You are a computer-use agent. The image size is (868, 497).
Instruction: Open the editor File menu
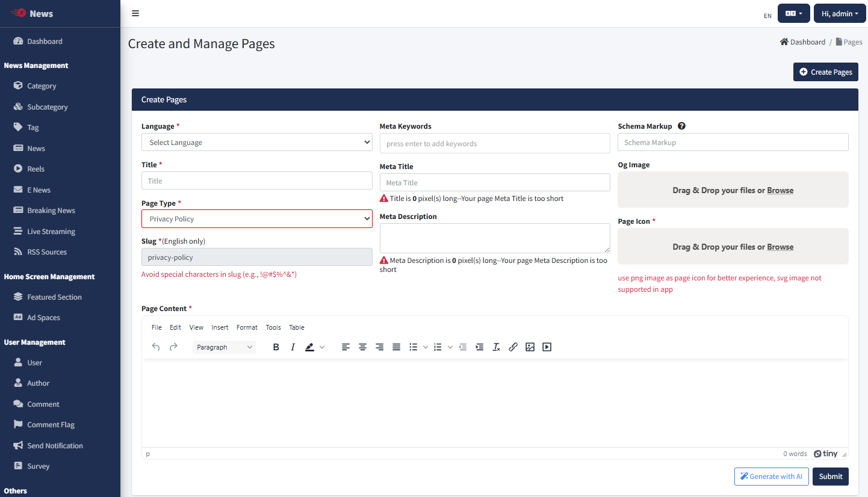coord(157,327)
